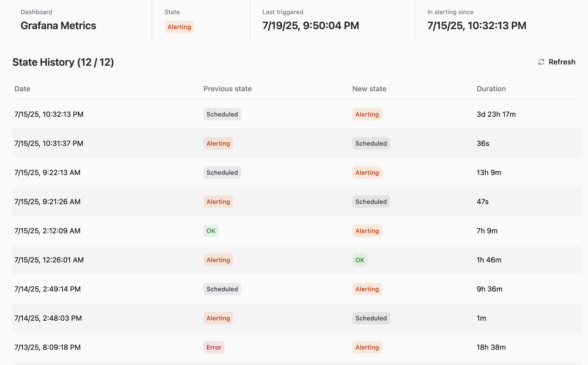
Task: Click the Previous state column header
Action: tap(227, 89)
